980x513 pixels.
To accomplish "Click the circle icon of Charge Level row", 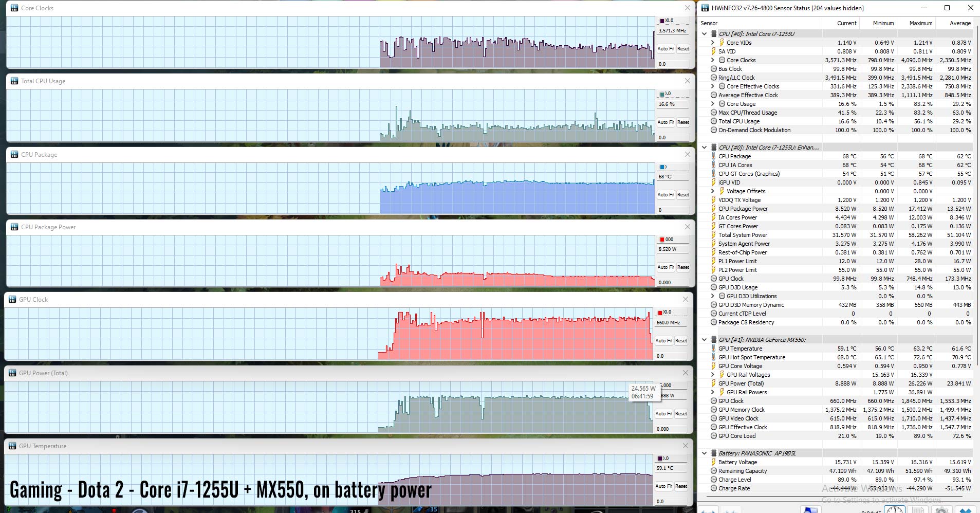I will tap(713, 480).
